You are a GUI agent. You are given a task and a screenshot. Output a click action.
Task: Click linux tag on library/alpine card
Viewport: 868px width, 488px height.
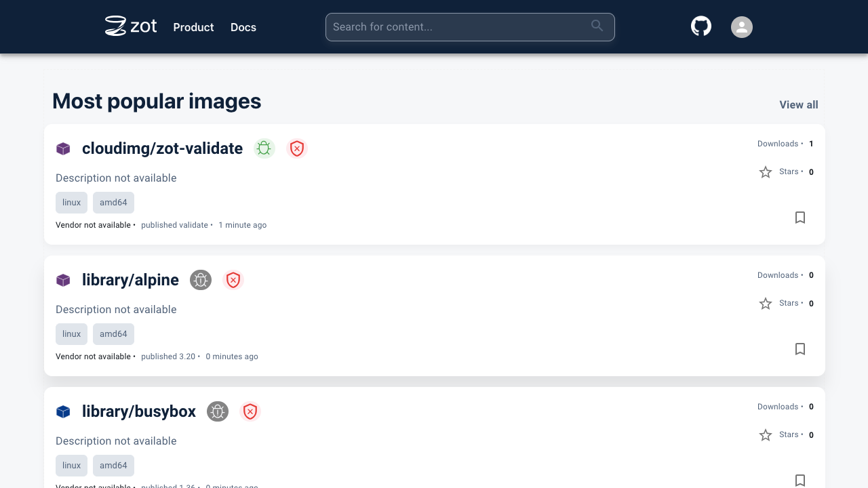point(71,334)
